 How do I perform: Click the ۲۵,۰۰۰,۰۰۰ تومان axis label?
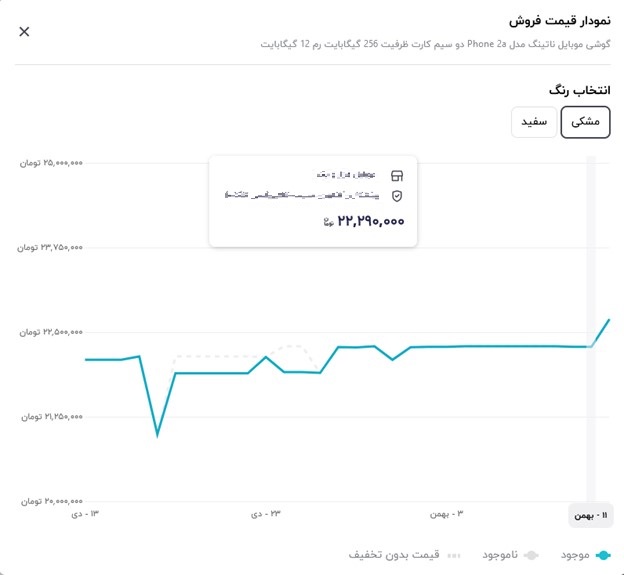[51, 163]
